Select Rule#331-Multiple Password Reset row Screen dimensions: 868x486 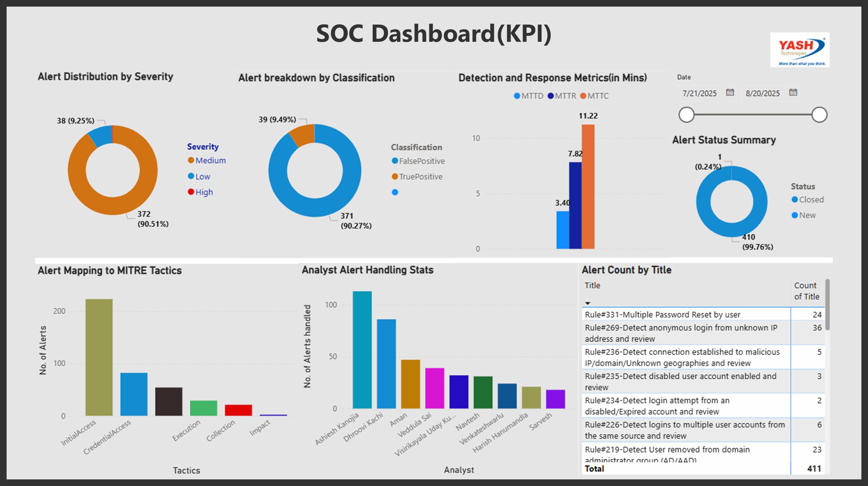[662, 315]
